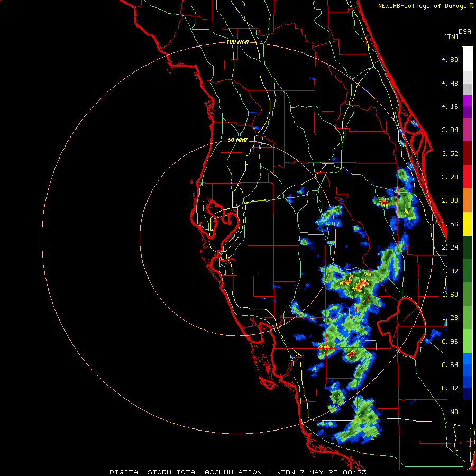The height and width of the screenshot is (476, 476).
Task: Select the 1.92 legend value
Action: tap(450, 271)
